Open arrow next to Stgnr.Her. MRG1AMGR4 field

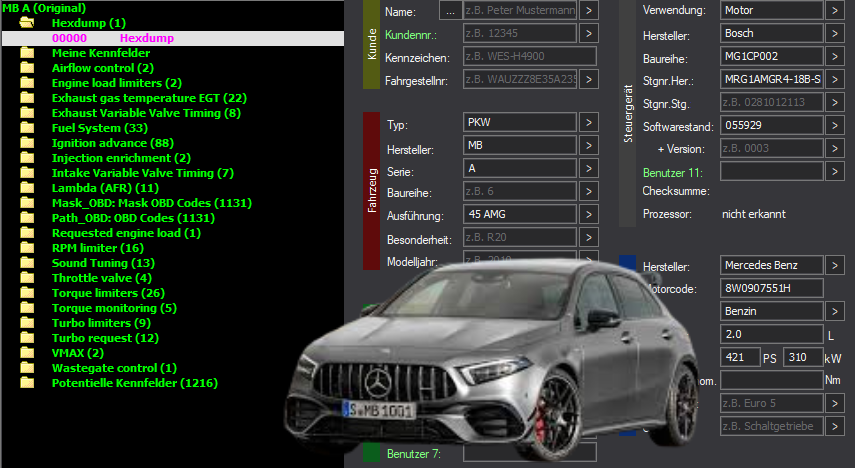(x=835, y=79)
